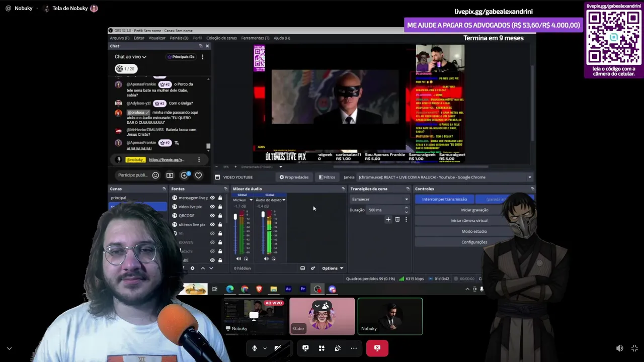Undock the Fontes panel

[225, 189]
